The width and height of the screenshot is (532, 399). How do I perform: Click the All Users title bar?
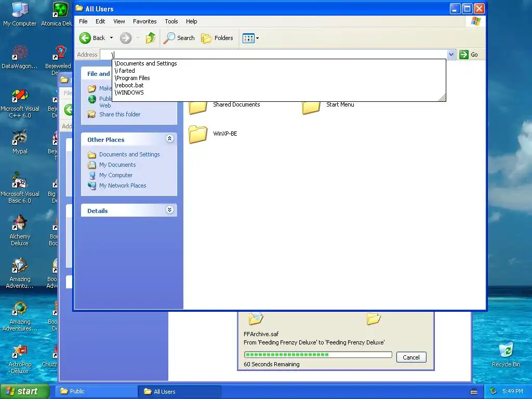coord(261,9)
